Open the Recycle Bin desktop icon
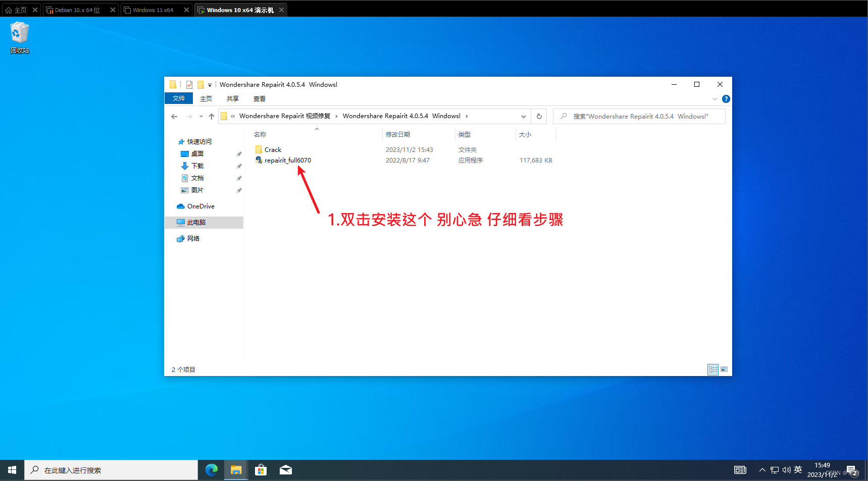This screenshot has height=481, width=868. pyautogui.click(x=20, y=37)
